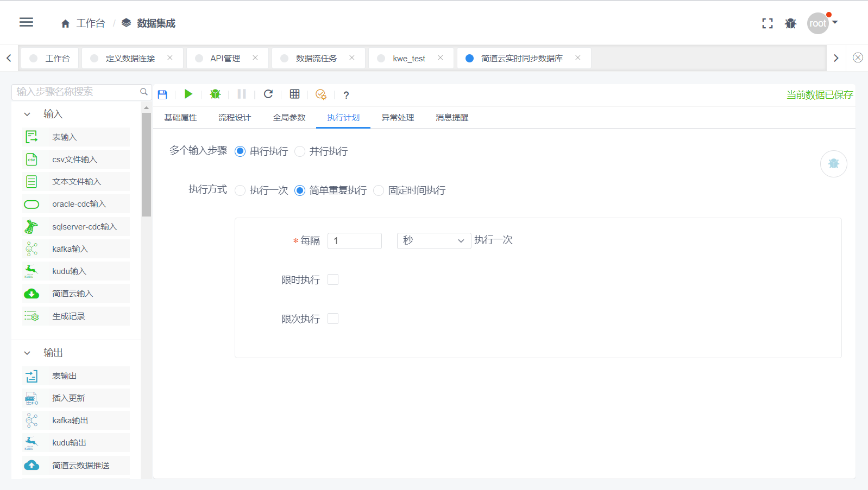Switch to the 全局参数 tab
This screenshot has height=490, width=868.
pyautogui.click(x=289, y=117)
